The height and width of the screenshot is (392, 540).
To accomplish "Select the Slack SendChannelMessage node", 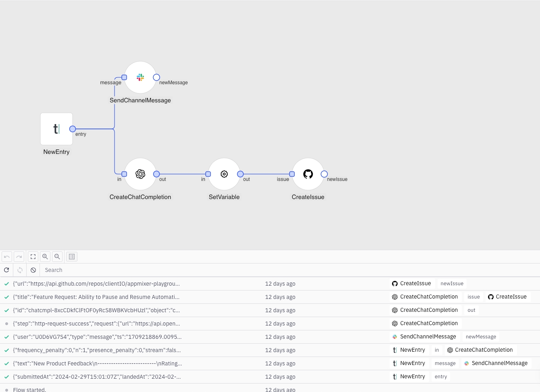I will coord(140,77).
